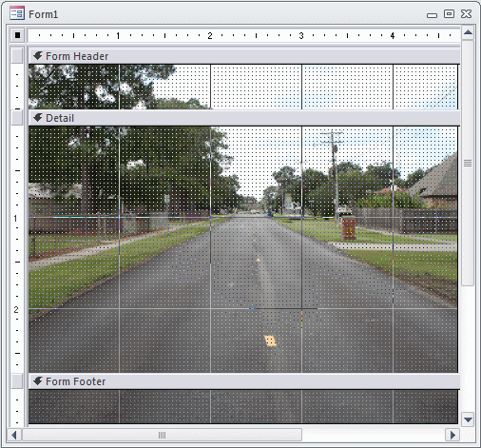This screenshot has height=448, width=481.
Task: Click the Detail section selector box
Action: point(17,118)
